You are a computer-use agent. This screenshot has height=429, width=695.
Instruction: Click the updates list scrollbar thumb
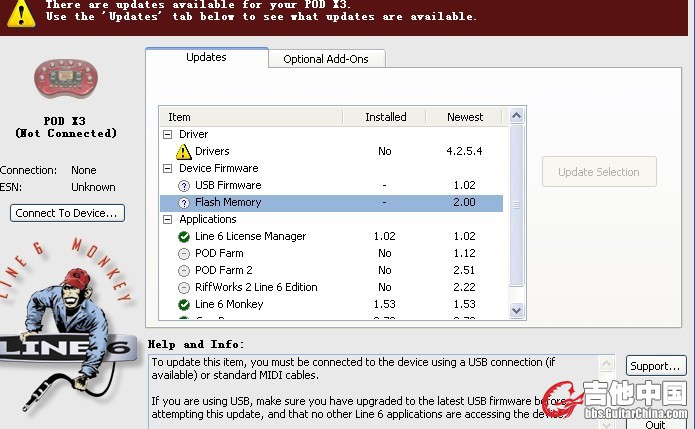point(516,206)
